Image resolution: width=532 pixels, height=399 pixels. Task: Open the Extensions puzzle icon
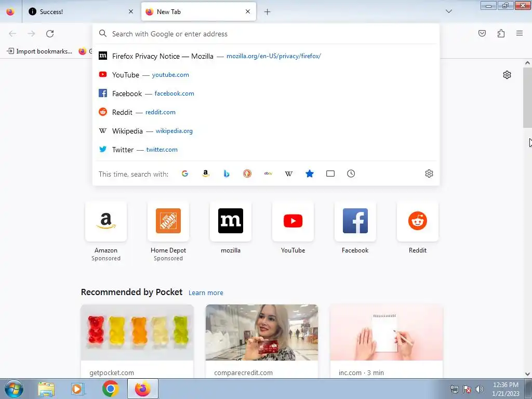(501, 33)
